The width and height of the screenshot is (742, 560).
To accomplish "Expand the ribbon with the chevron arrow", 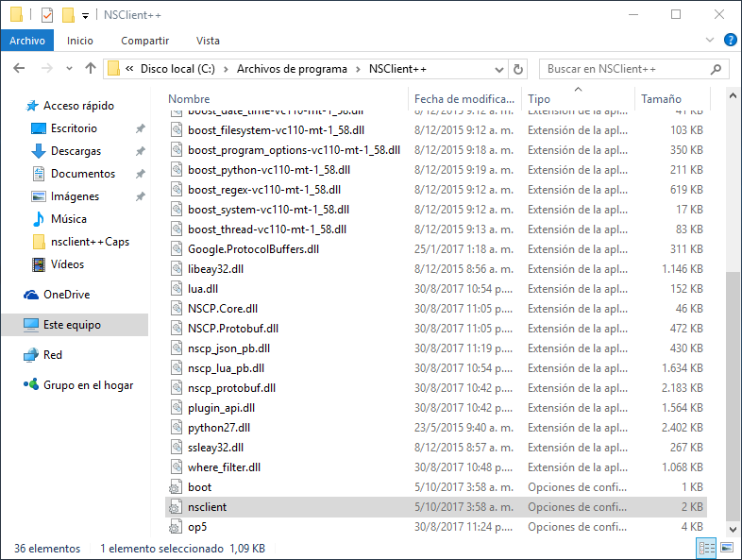I will [x=709, y=41].
